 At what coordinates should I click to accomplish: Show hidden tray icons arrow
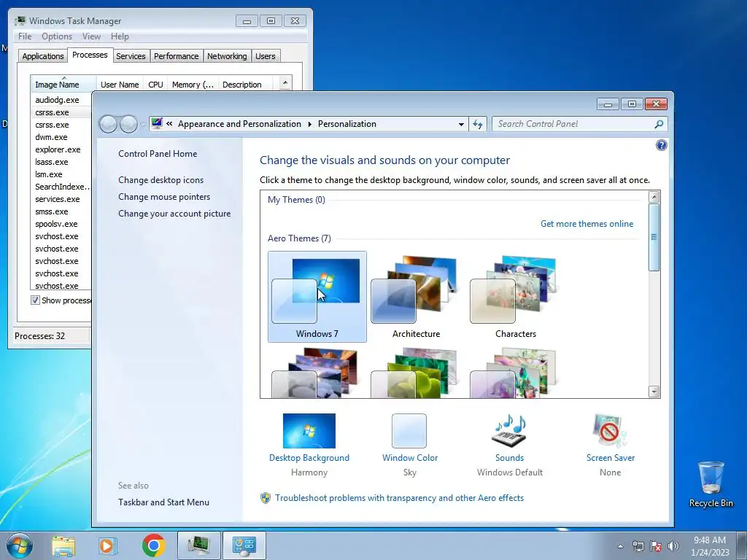point(620,546)
